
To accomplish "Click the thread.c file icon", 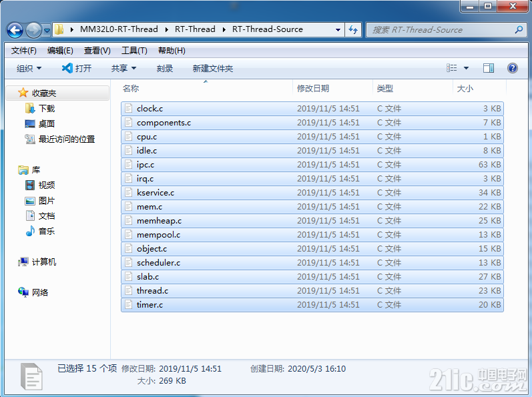I will click(128, 290).
